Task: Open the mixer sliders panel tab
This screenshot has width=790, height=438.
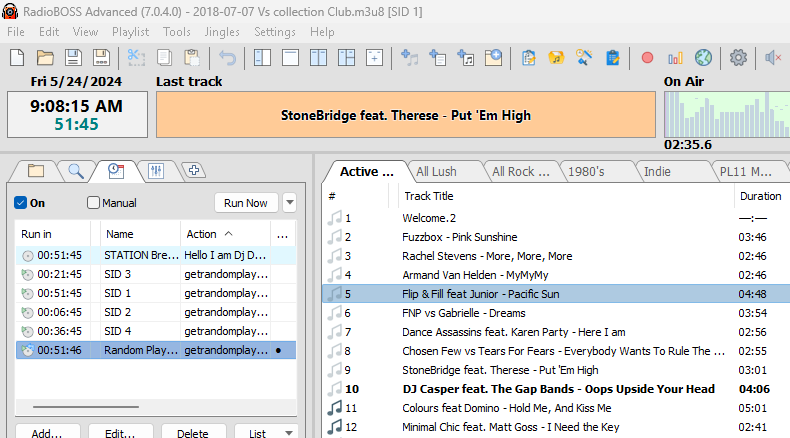Action: pos(155,170)
